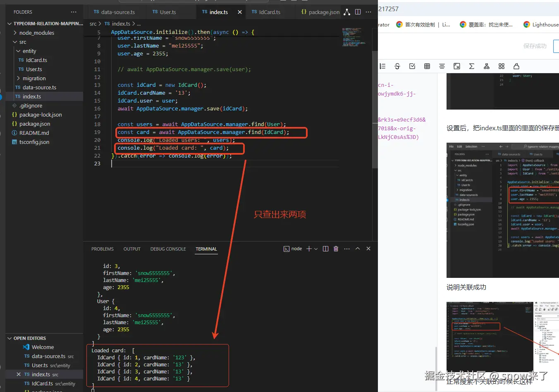
Task: Switch to the data-source.ts tab
Action: (x=114, y=12)
